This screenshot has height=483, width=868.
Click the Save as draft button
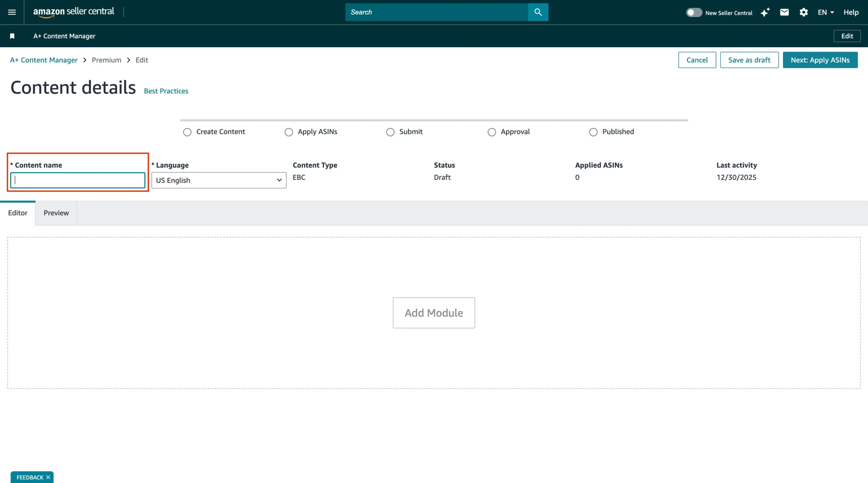(x=749, y=60)
